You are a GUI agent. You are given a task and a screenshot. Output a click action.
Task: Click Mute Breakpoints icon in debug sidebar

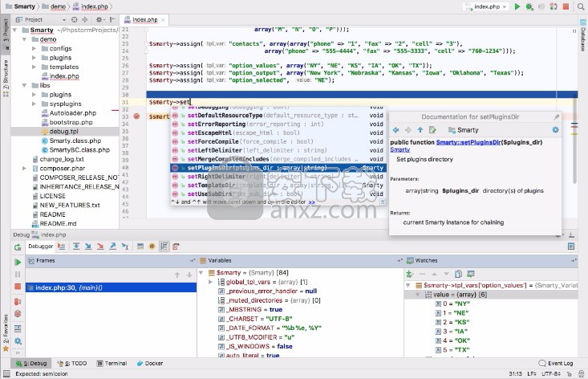[18, 314]
